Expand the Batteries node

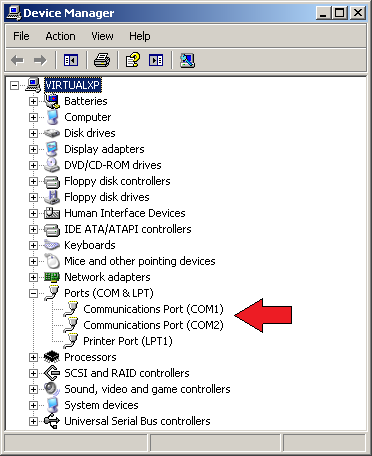coord(33,101)
